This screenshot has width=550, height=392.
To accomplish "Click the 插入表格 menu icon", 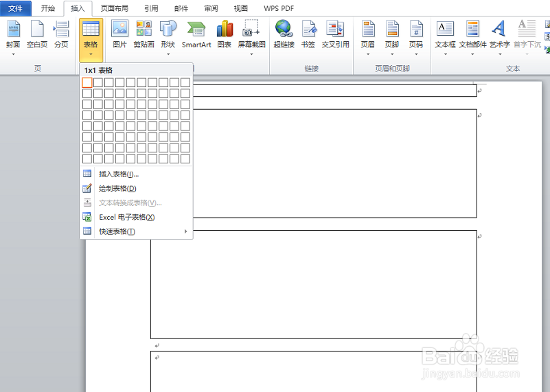I will (87, 174).
